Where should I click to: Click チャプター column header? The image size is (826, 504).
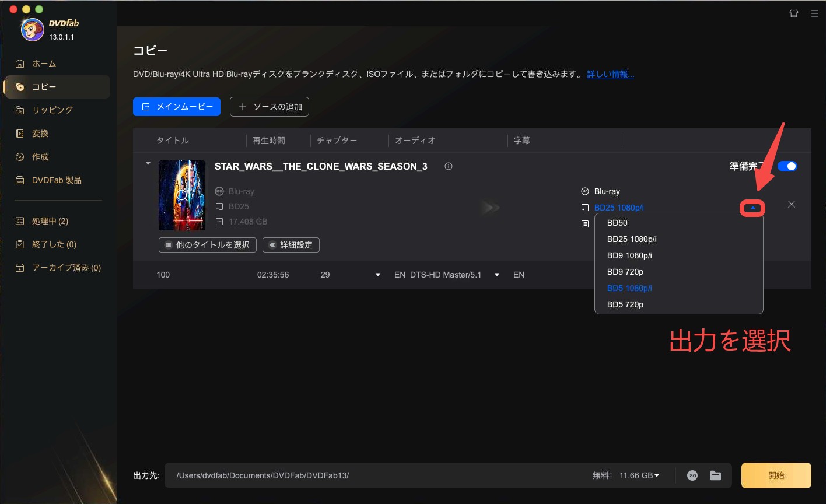click(337, 141)
